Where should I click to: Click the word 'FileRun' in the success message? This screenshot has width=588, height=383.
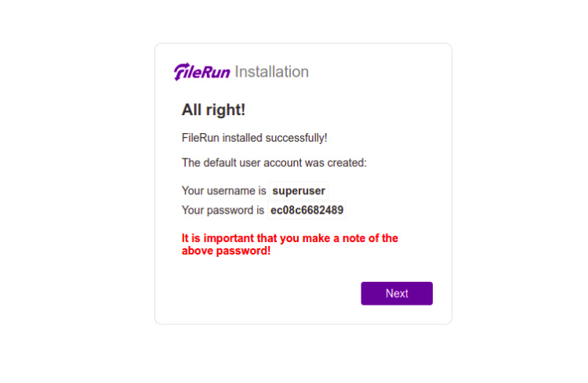tap(201, 138)
